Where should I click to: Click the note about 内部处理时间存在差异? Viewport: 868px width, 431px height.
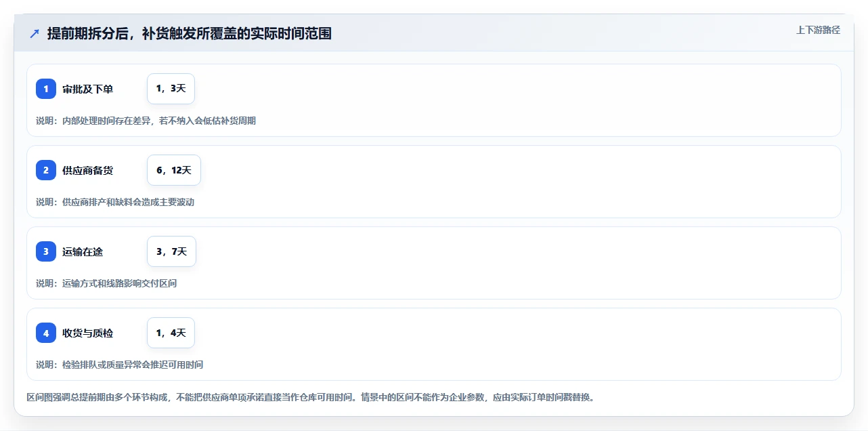click(x=146, y=121)
